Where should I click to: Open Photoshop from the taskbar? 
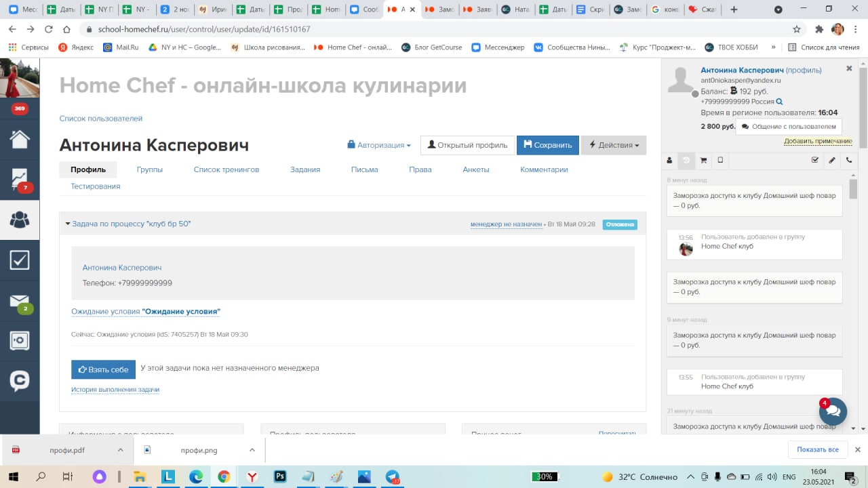(x=279, y=476)
